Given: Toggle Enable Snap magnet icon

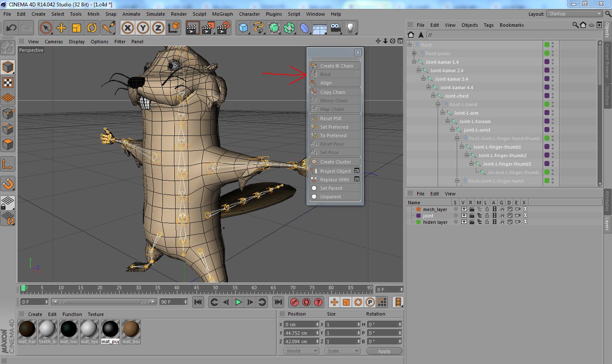Looking at the screenshot, I should [x=8, y=184].
